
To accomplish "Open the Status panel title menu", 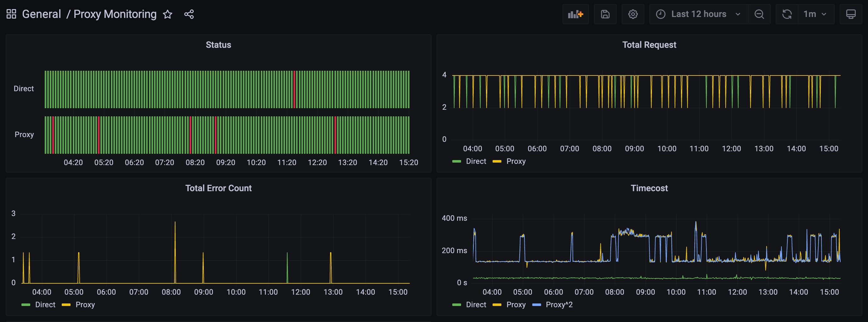I will tap(218, 45).
